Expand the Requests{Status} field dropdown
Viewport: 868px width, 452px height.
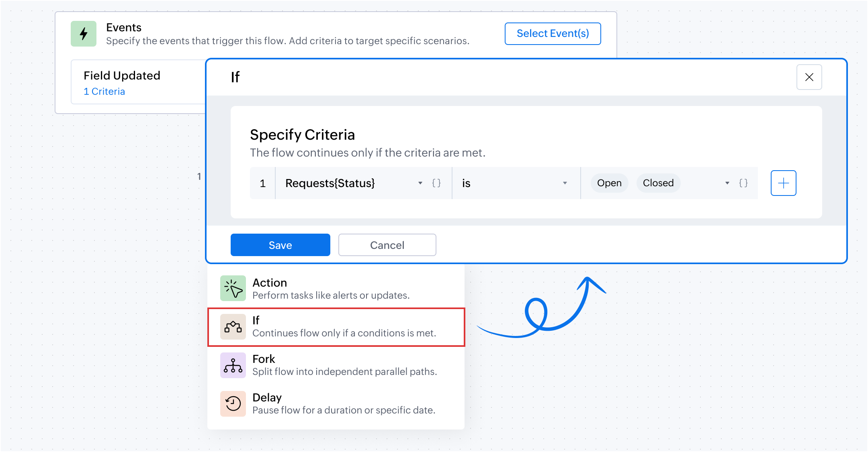point(420,183)
